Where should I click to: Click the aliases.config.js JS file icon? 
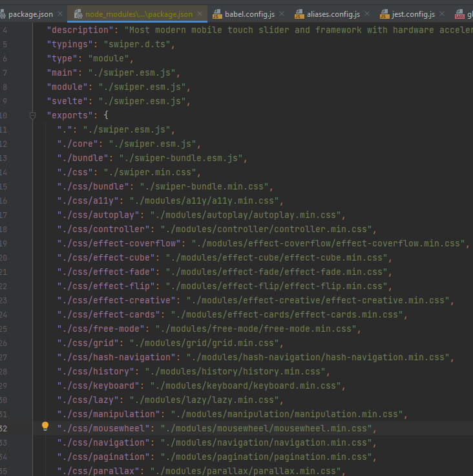[x=299, y=14]
